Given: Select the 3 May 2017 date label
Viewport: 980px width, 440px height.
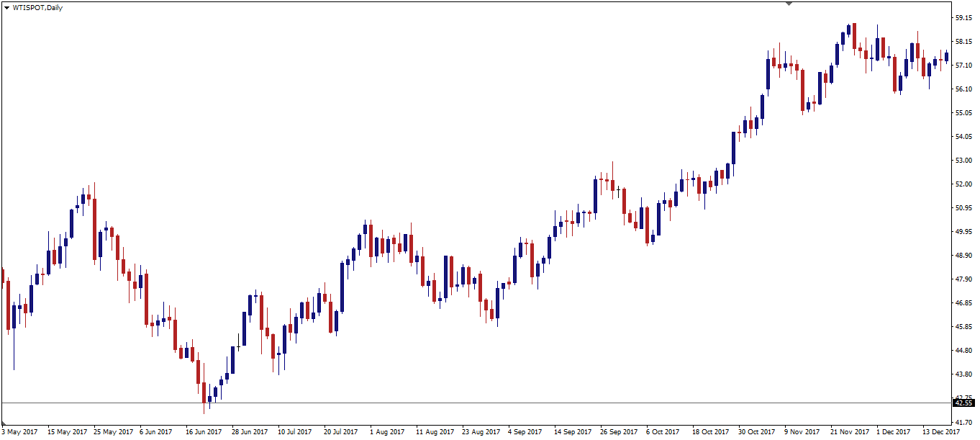Looking at the screenshot, I should click(x=19, y=432).
